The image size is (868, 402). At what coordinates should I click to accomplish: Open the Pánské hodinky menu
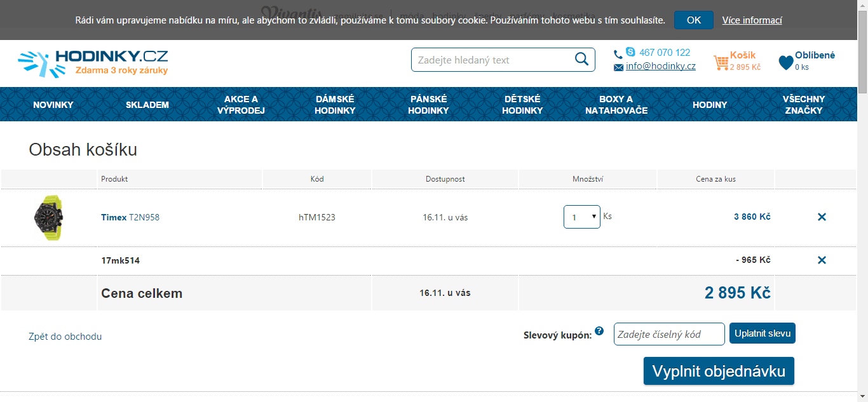point(428,105)
